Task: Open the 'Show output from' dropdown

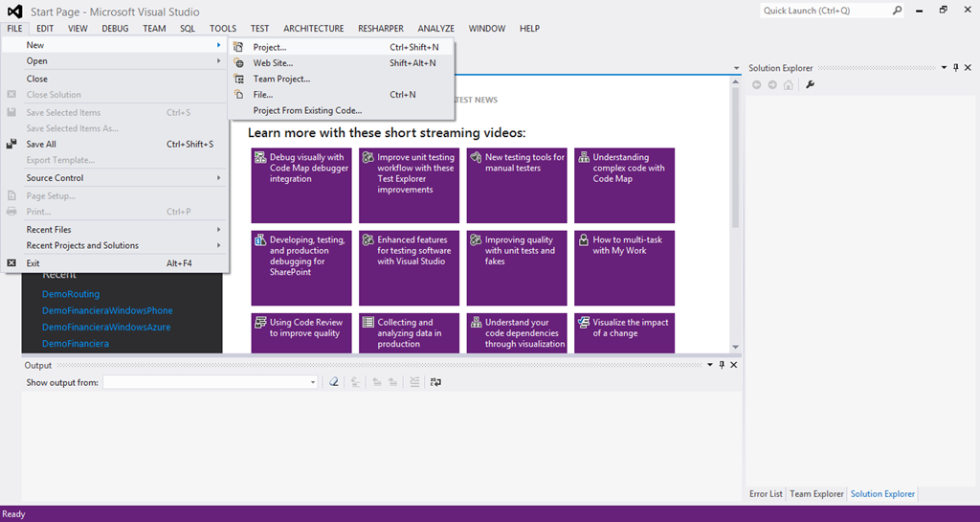Action: [312, 382]
